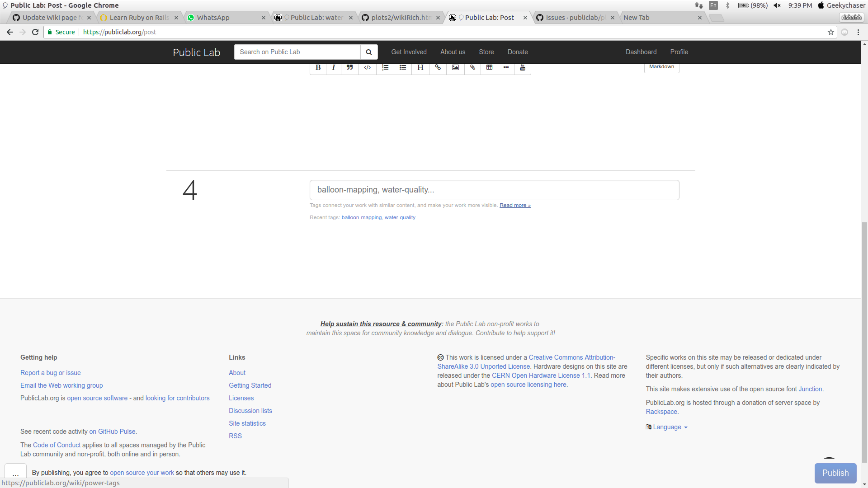Apply italic formatting from editor toolbar
868x488 pixels.
click(x=334, y=67)
